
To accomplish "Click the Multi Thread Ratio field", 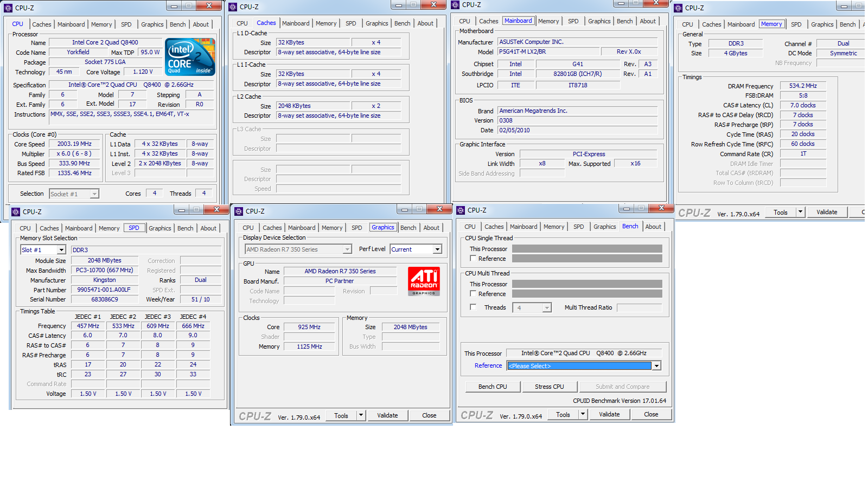I will [640, 307].
